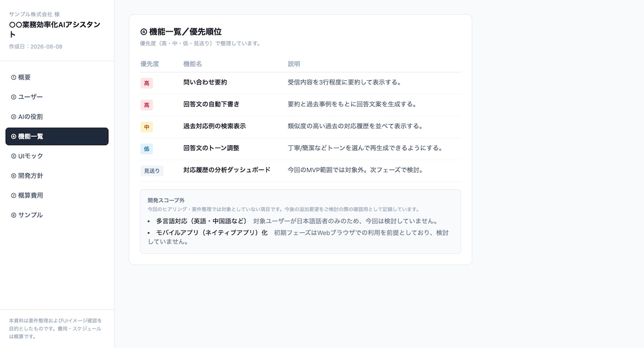This screenshot has height=348, width=644.
Task: Click description about 丁寧/簡潔 tone regeneration
Action: coord(365,148)
